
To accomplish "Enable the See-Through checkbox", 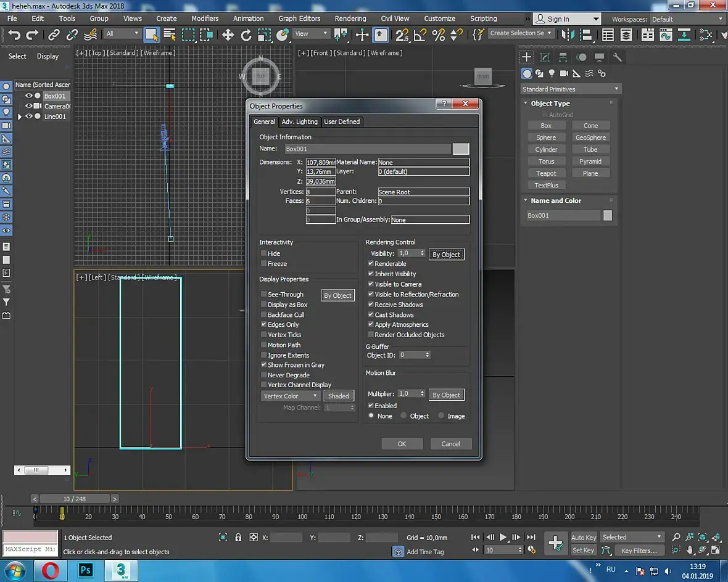I will click(264, 295).
